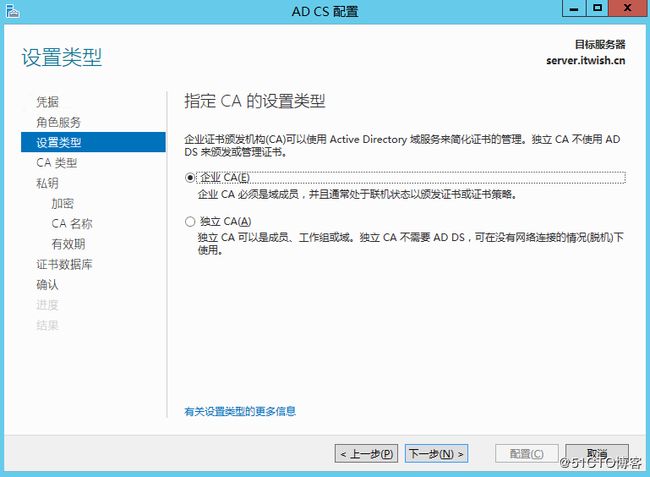Click the 上一步(P) back button
This screenshot has width=650, height=477.
point(366,454)
